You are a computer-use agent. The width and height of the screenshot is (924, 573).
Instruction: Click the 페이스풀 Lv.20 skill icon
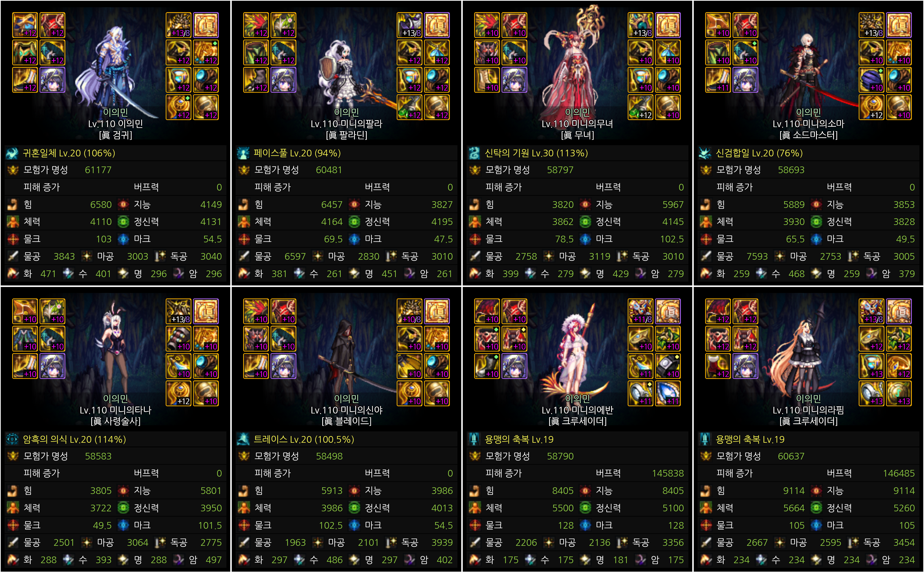[243, 153]
